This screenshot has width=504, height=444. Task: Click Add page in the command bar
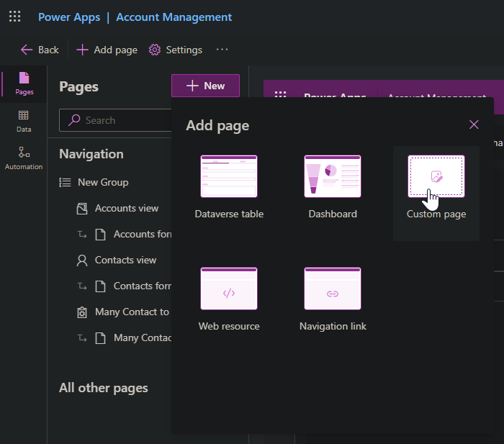click(x=107, y=50)
